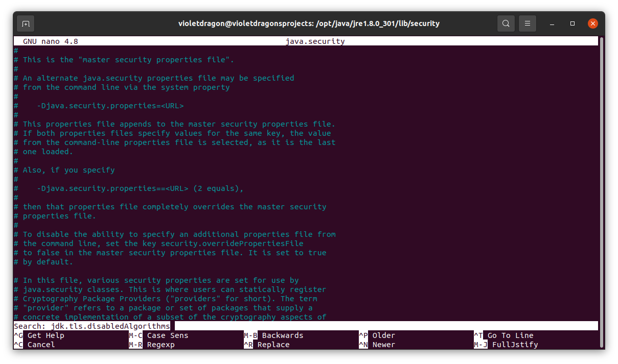Open a new terminal tab
The width and height of the screenshot is (618, 364).
coord(25,23)
